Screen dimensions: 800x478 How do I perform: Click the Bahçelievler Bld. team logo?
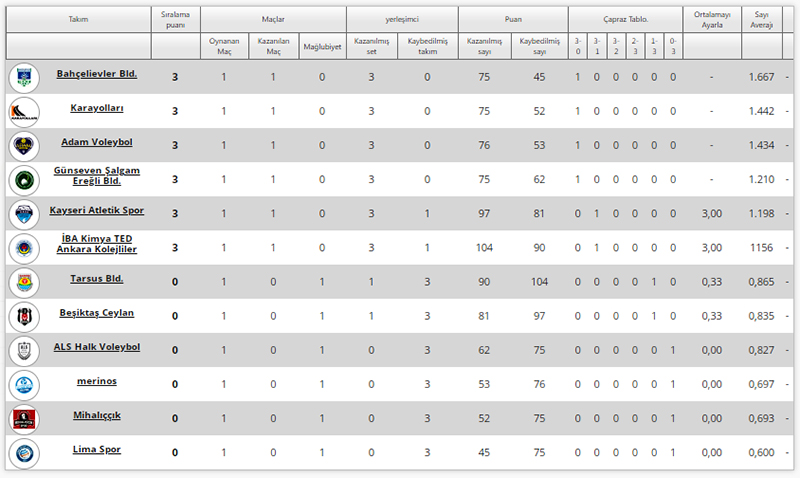(23, 78)
